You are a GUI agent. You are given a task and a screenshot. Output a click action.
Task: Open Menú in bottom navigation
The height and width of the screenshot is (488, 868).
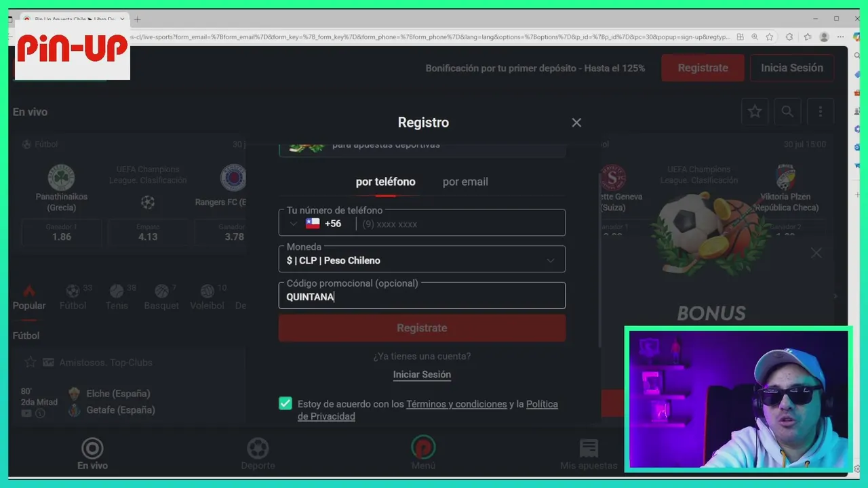423,453
